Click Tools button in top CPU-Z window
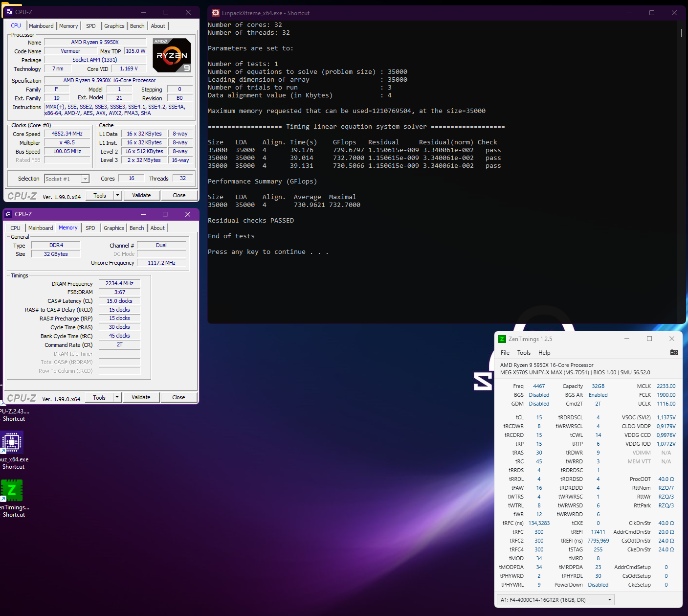The height and width of the screenshot is (616, 688). click(100, 195)
